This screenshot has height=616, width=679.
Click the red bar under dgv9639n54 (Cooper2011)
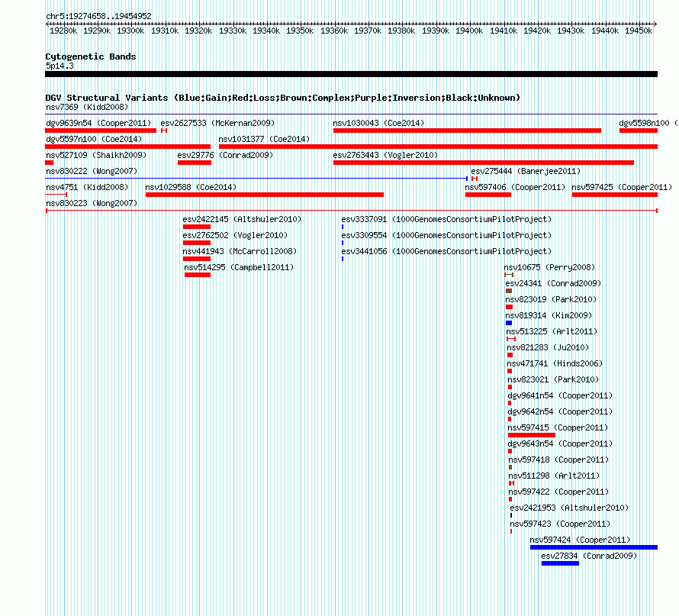[101, 131]
